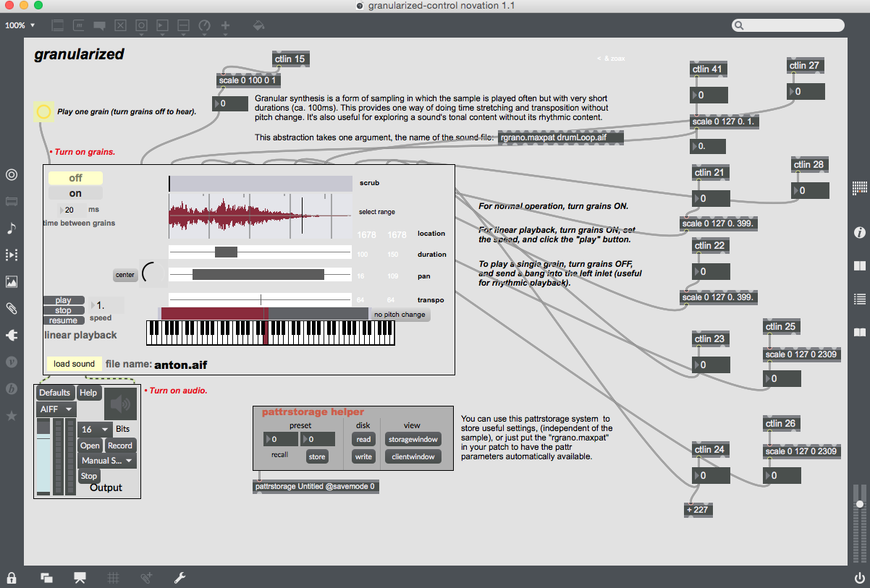Screen dimensions: 870x588
Task: Turn grains on with the "on" option
Action: 75,193
